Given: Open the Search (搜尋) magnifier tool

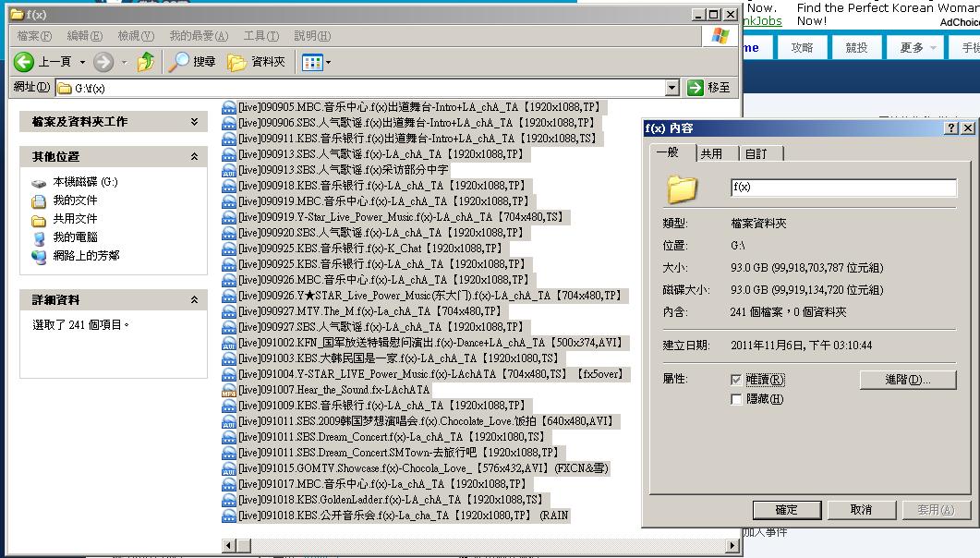Looking at the screenshot, I should (x=179, y=61).
